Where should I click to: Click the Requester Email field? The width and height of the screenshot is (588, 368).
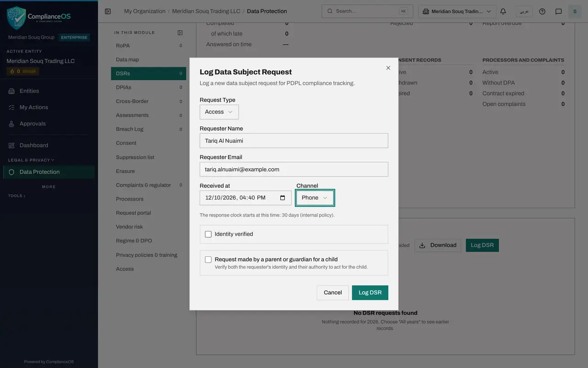click(294, 169)
